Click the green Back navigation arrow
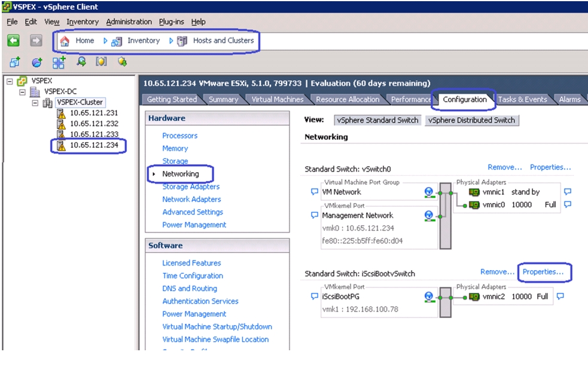The width and height of the screenshot is (588, 370). click(x=14, y=41)
